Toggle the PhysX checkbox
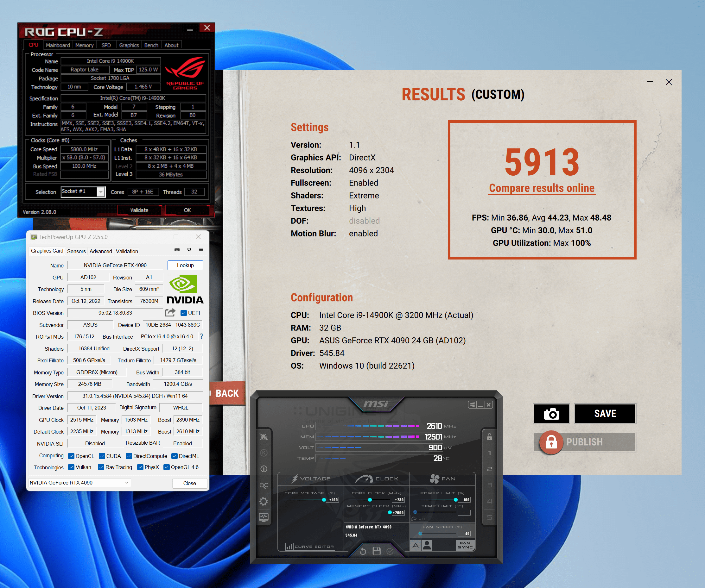This screenshot has width=705, height=588. tap(140, 467)
